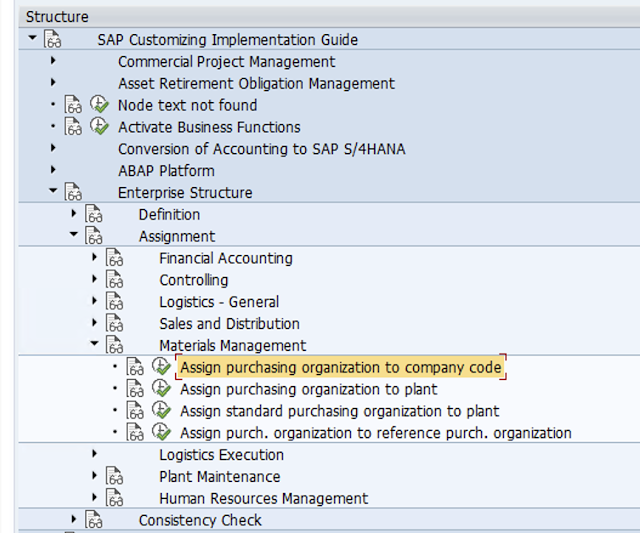
Task: Open documentation icon for Assignment
Action: (x=94, y=235)
